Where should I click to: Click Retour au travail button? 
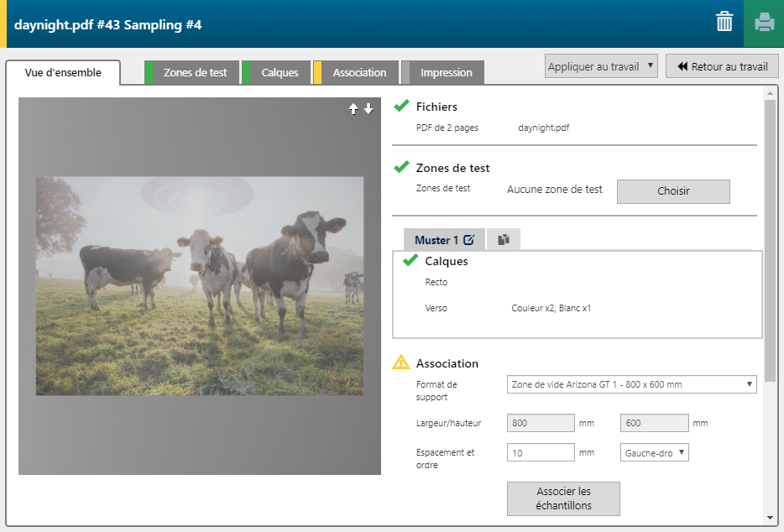coord(722,66)
